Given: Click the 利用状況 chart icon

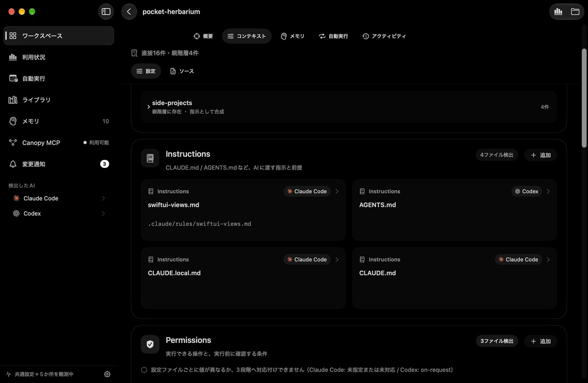Looking at the screenshot, I should [x=13, y=57].
